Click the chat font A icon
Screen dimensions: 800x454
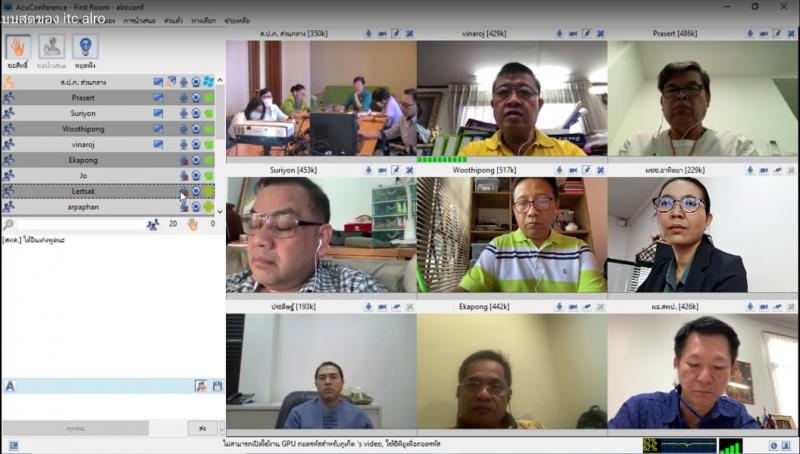[10, 386]
